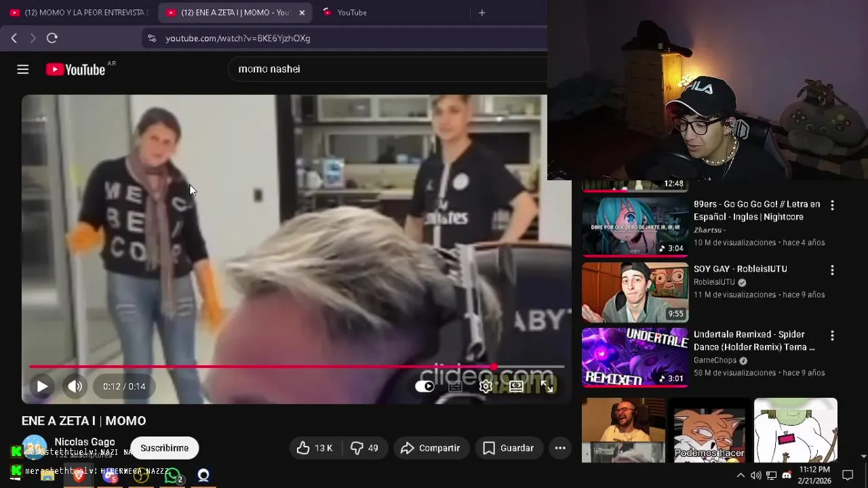Open site information icon in address bar
The height and width of the screenshot is (488, 868).
click(x=152, y=39)
